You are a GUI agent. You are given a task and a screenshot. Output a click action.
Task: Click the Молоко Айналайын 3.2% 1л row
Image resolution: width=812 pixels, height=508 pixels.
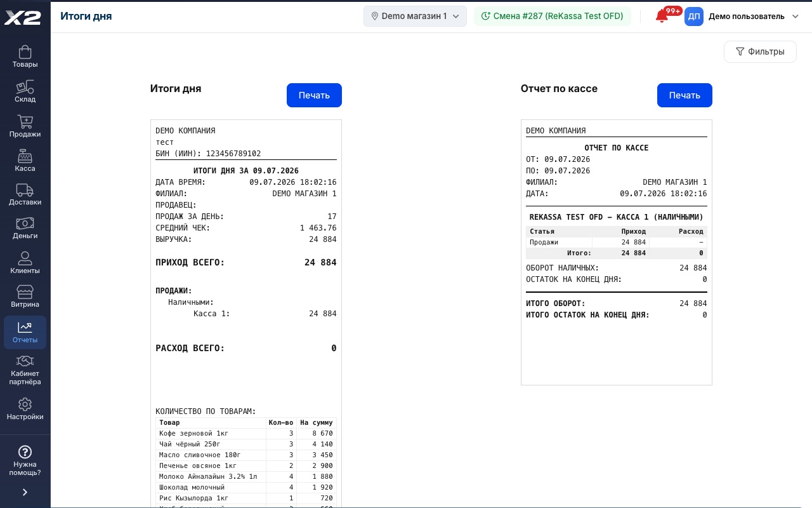coord(246,476)
